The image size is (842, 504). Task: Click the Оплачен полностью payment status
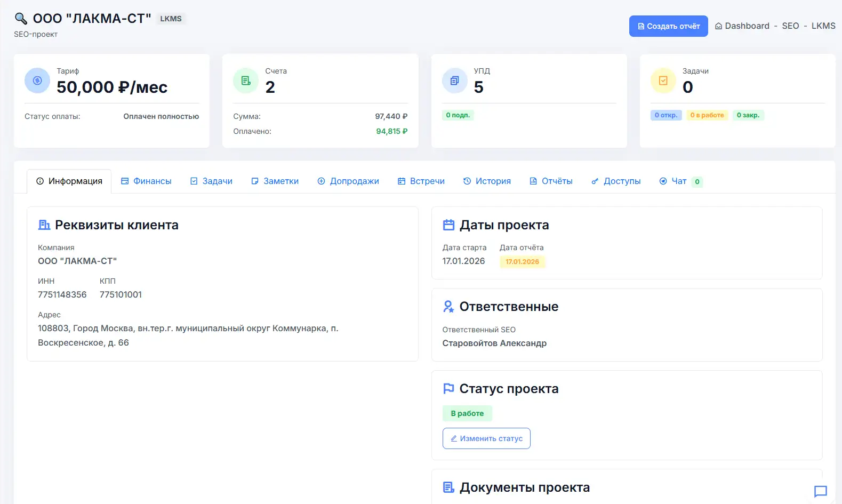161,116
